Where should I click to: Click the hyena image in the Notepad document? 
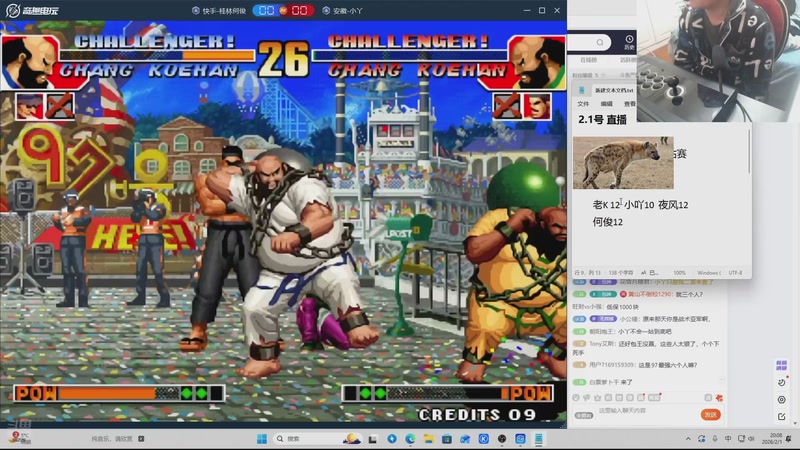pyautogui.click(x=623, y=163)
